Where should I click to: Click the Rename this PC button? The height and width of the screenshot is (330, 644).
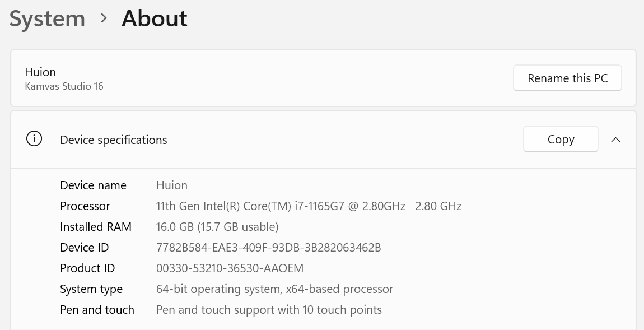[567, 78]
